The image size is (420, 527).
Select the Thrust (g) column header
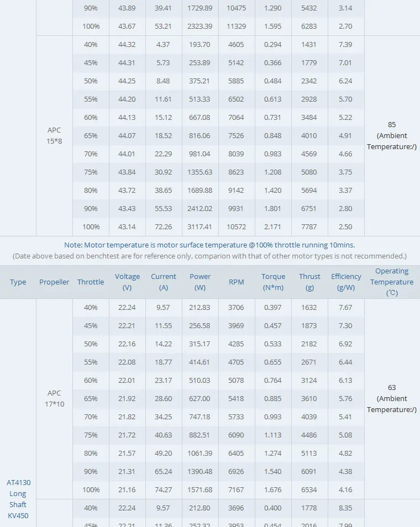tap(309, 282)
